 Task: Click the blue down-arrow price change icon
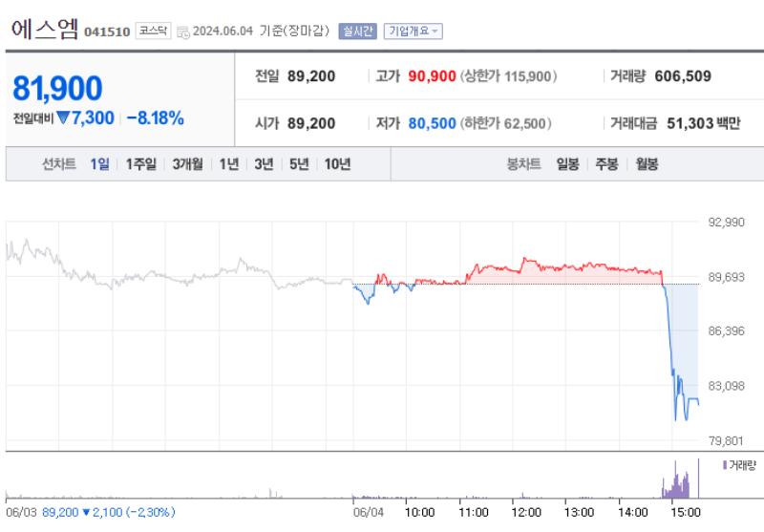click(62, 118)
